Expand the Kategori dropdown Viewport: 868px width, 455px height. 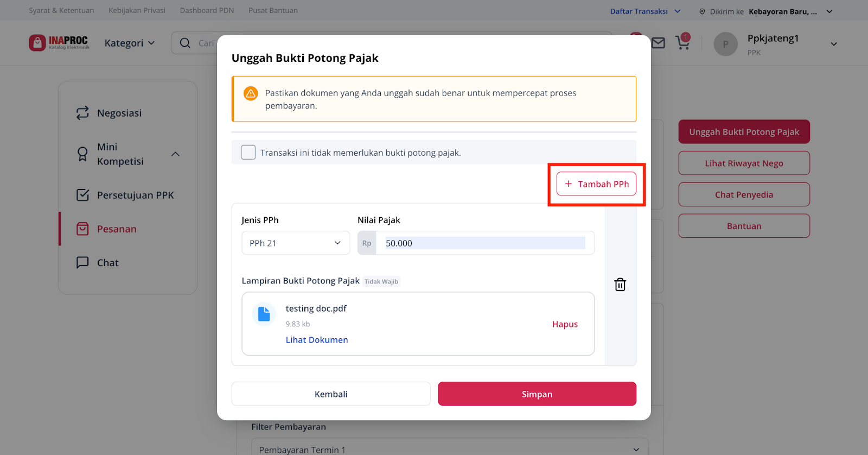click(130, 43)
